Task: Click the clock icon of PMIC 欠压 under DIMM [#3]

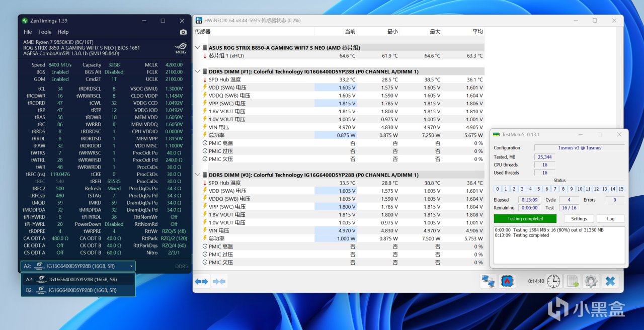Action: [205, 263]
